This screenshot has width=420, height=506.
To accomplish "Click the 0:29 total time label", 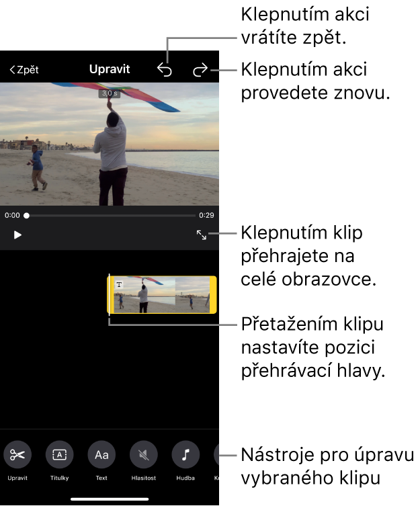I will coord(206,215).
